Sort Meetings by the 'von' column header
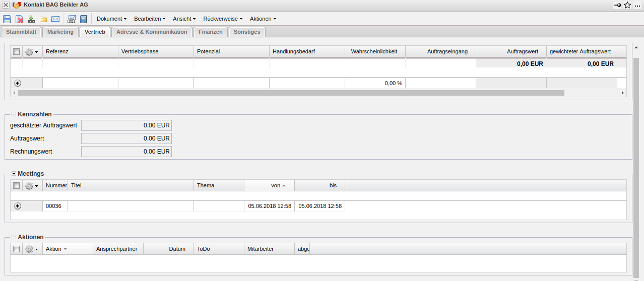 coord(276,185)
